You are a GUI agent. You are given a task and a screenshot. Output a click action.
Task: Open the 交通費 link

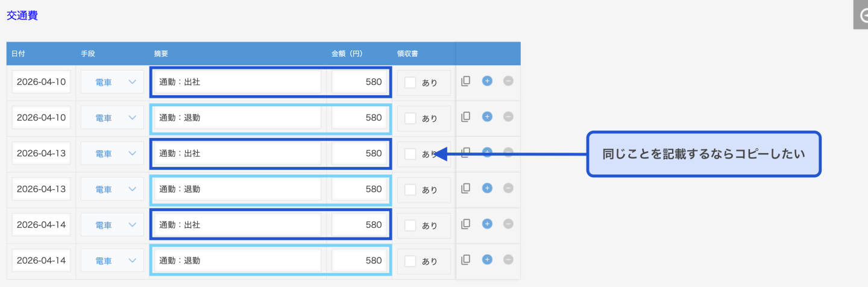pyautogui.click(x=22, y=16)
